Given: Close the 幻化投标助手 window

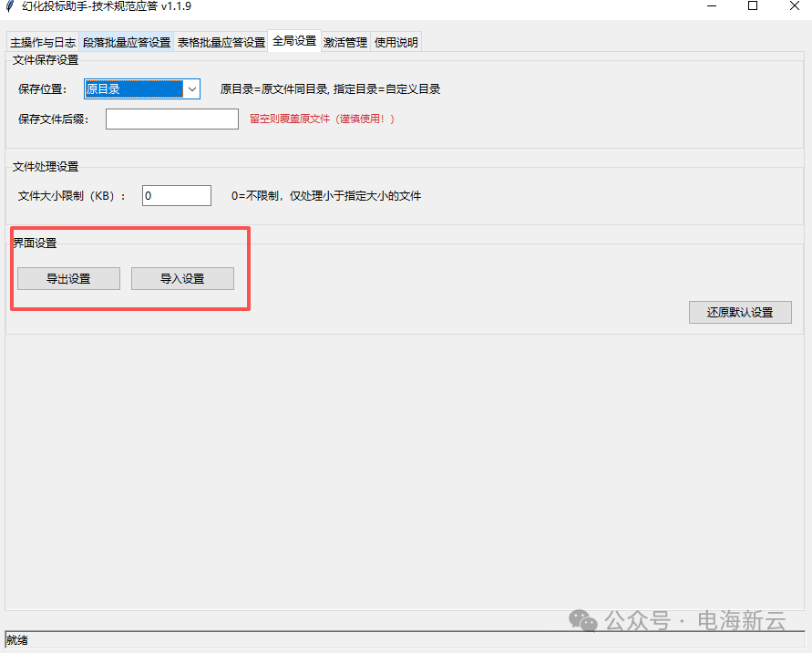Looking at the screenshot, I should (795, 6).
